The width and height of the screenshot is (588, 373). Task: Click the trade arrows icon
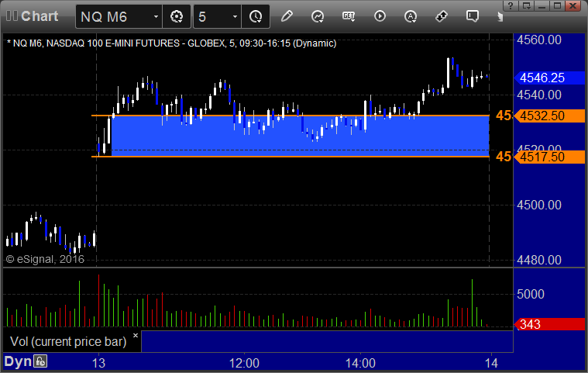[442, 16]
